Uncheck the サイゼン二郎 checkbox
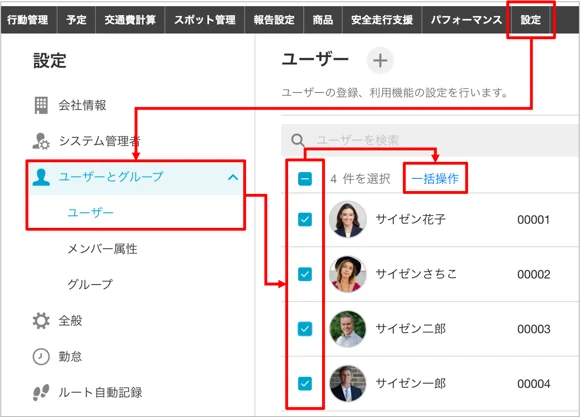 point(305,329)
